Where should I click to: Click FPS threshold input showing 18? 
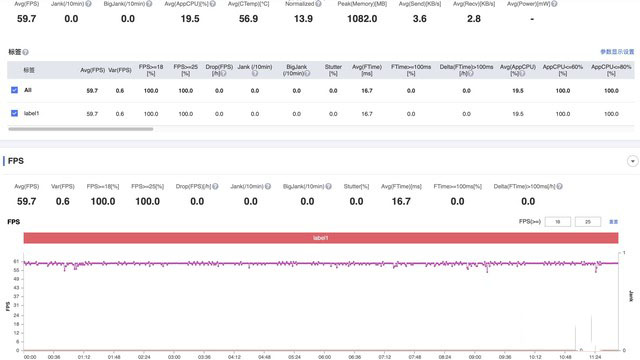(558, 222)
